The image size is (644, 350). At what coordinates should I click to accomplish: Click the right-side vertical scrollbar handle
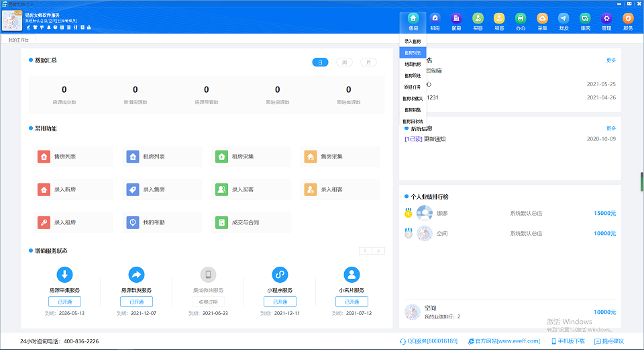641,181
